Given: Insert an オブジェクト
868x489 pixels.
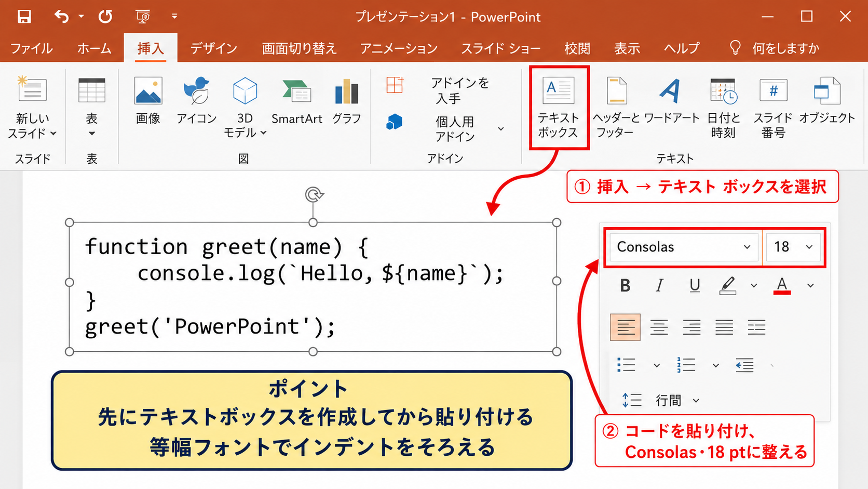Looking at the screenshot, I should click(826, 101).
